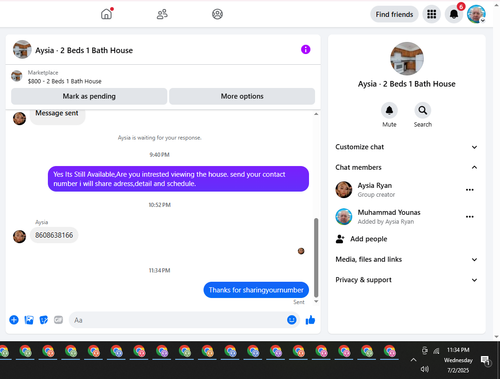
Task: Click the large listing photo in side panel
Action: (407, 59)
